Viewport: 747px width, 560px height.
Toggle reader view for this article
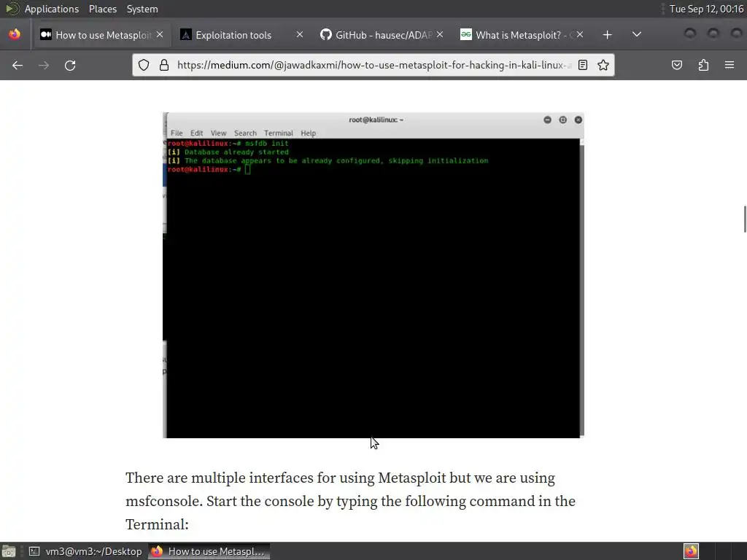click(x=583, y=65)
